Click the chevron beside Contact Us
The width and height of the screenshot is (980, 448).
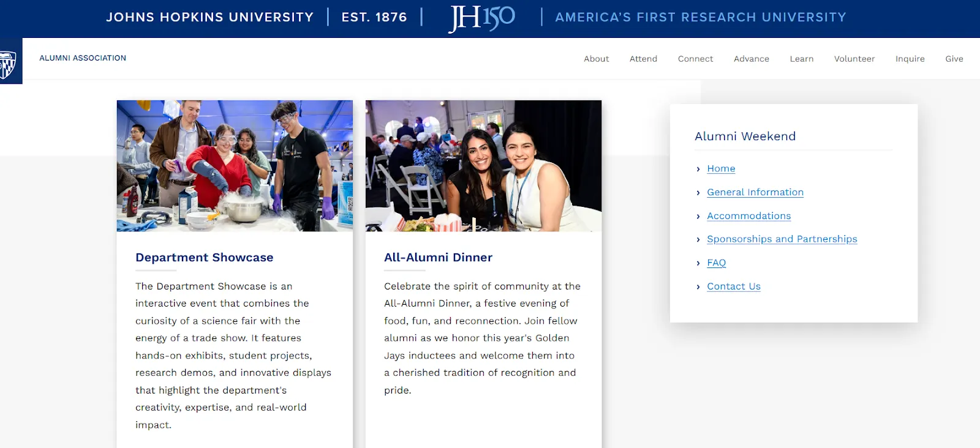(698, 287)
